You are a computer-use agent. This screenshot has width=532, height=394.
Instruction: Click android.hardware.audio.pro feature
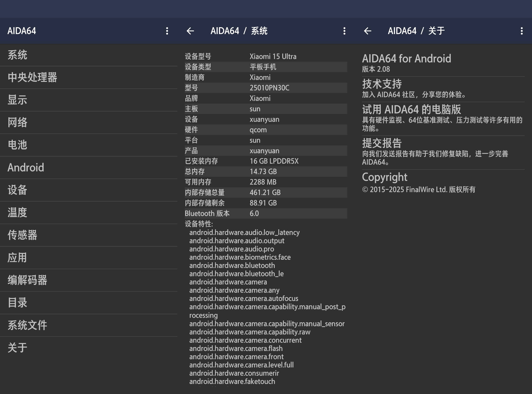tap(232, 249)
